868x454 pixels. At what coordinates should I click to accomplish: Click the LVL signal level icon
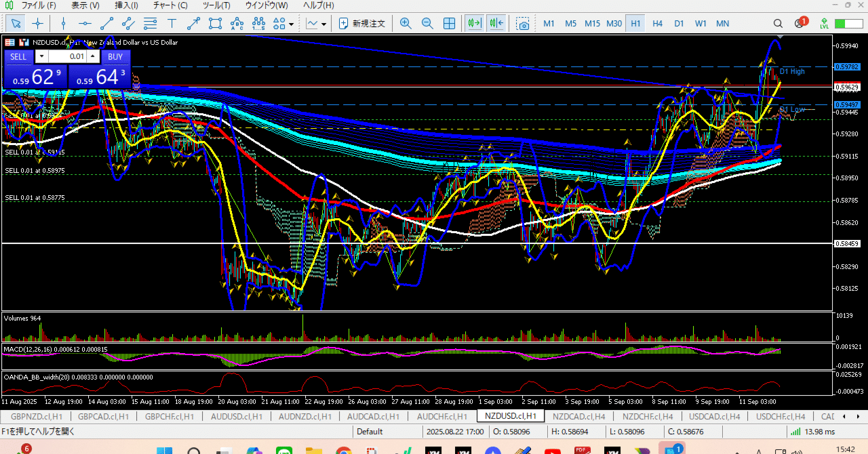click(x=824, y=24)
